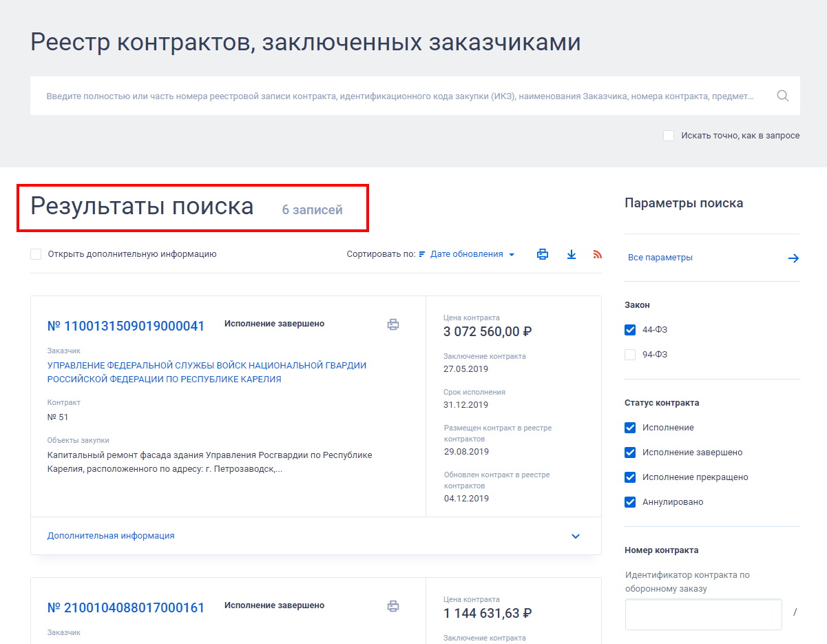The image size is (827, 644).
Task: Print contract 2100104088017000161 card
Action: point(393,606)
